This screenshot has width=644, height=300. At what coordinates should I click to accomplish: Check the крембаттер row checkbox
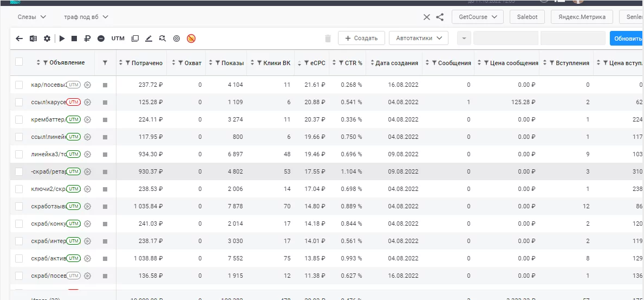tap(19, 119)
